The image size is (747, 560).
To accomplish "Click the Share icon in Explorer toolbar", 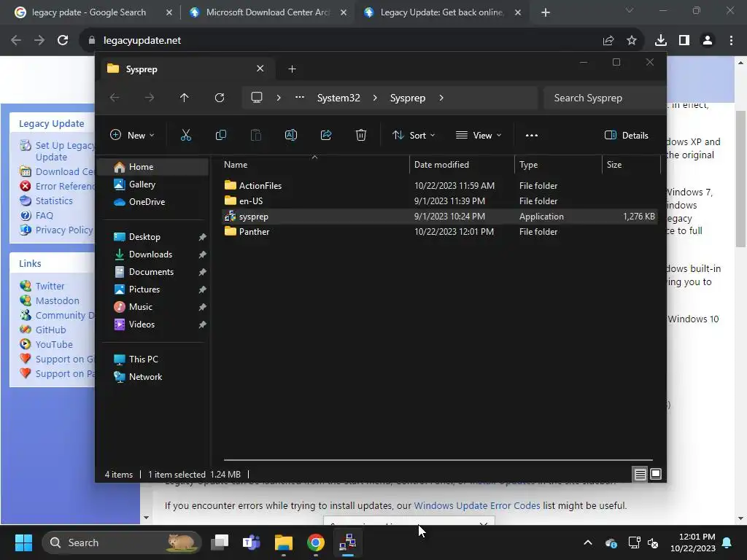I will coord(326,135).
